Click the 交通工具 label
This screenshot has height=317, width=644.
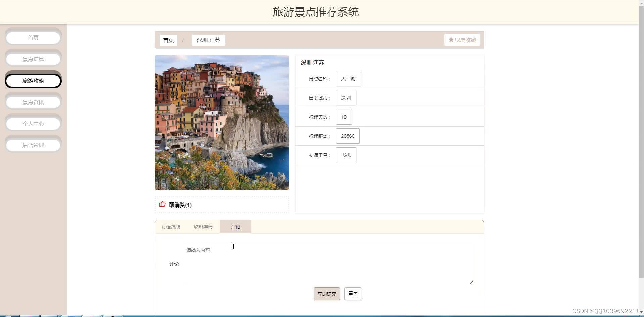pos(320,155)
